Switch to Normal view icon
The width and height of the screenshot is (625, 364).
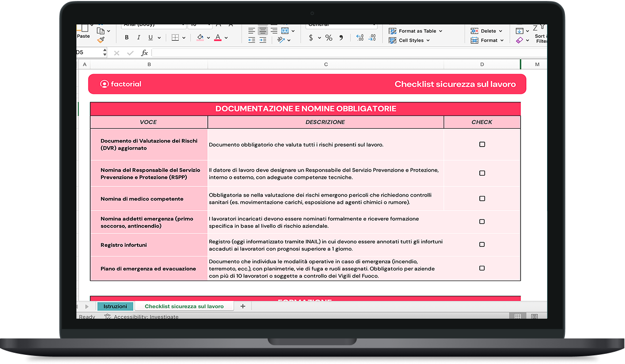pos(518,316)
